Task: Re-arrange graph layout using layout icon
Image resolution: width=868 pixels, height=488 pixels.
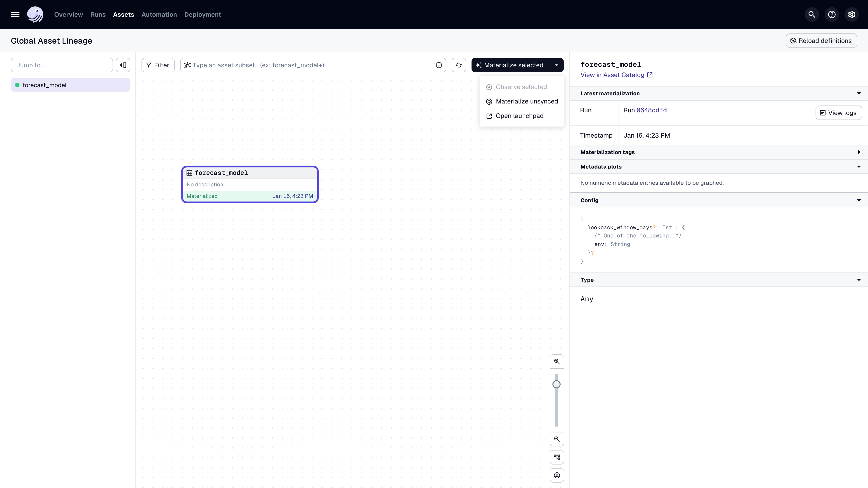Action: pos(557,457)
